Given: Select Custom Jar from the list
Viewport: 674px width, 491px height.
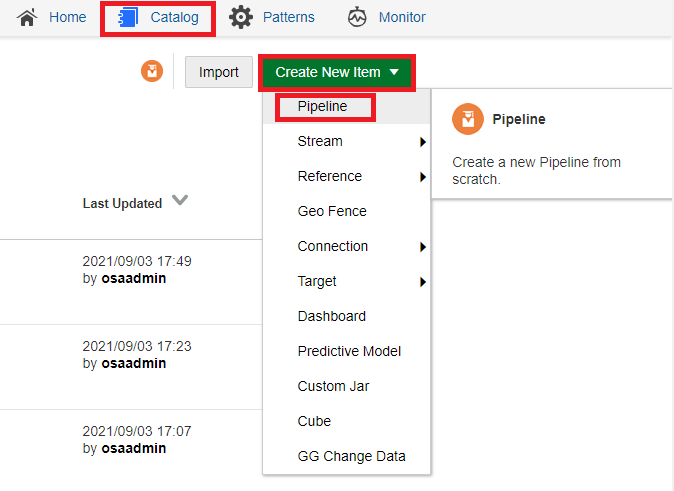Looking at the screenshot, I should point(336,386).
